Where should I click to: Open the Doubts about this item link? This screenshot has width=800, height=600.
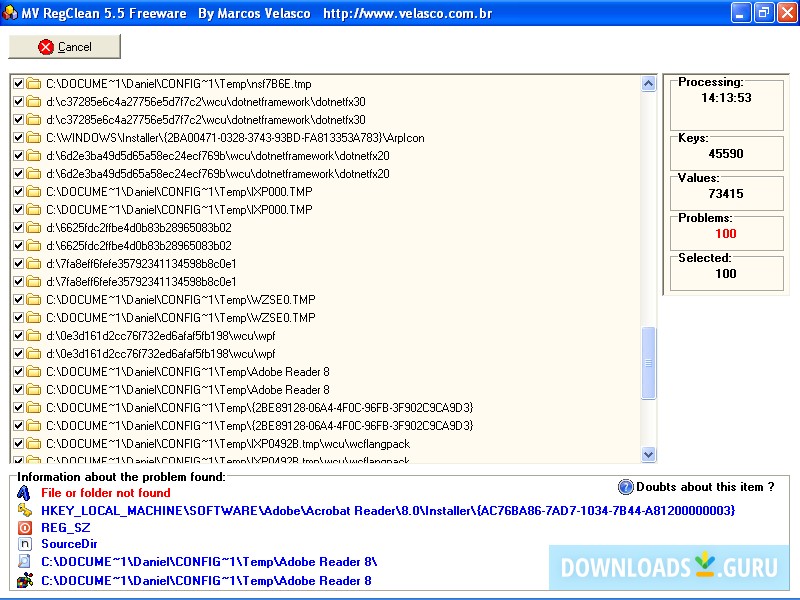(x=705, y=487)
